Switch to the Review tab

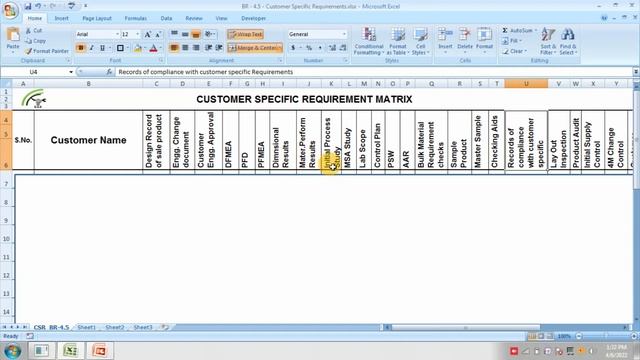[194, 18]
